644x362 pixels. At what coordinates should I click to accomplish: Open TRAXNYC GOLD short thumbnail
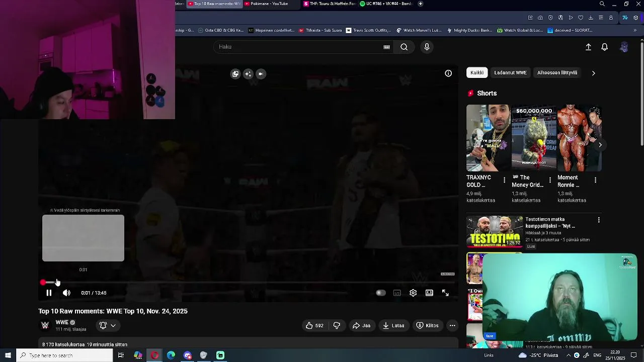coord(488,138)
